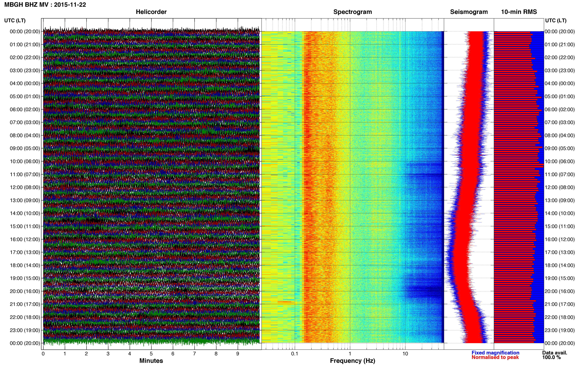This screenshot has width=588, height=368.
Task: Click left time label '18:00 (14:00)'
Action: tap(25, 265)
